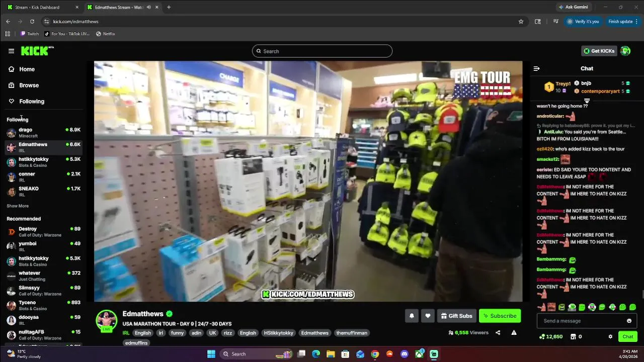This screenshot has height=362, width=644.
Task: Select the adin tag
Action: coord(196,333)
